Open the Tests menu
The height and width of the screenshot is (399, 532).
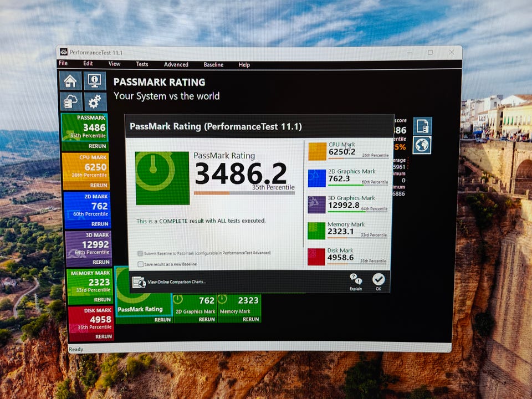pos(142,64)
